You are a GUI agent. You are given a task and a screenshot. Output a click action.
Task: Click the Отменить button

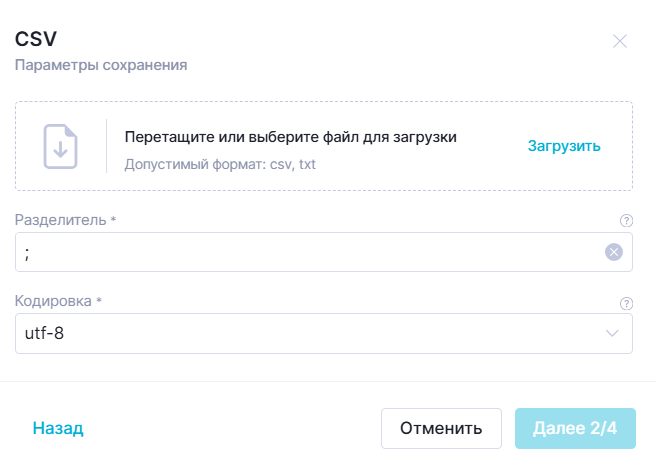[x=441, y=428]
